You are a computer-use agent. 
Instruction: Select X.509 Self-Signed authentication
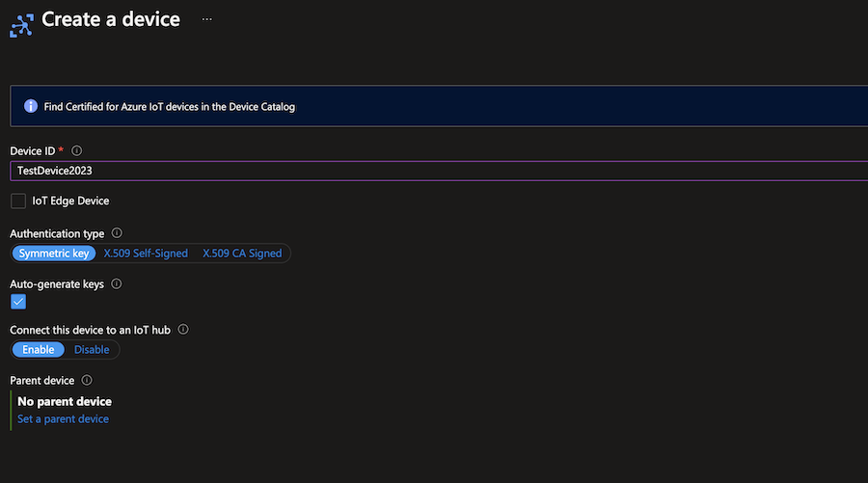[146, 254]
